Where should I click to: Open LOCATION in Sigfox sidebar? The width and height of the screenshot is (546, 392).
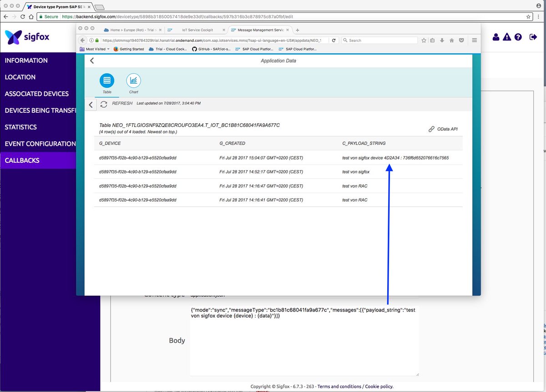tap(20, 77)
